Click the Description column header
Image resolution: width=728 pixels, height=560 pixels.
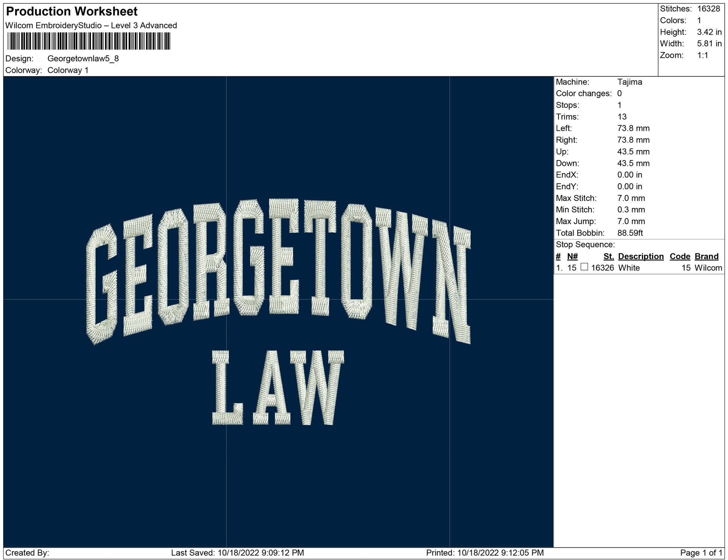[x=640, y=256]
